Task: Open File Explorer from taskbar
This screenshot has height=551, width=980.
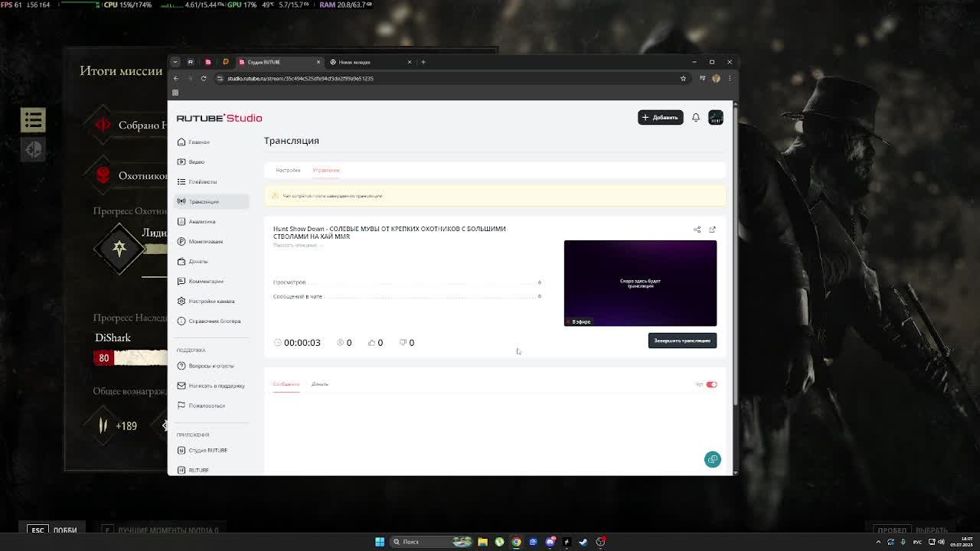Action: pos(482,542)
